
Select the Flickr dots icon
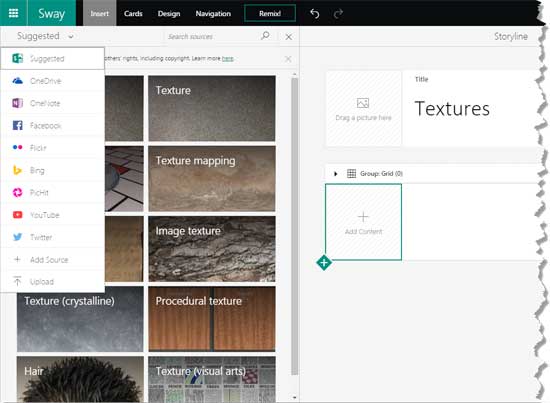click(x=18, y=147)
